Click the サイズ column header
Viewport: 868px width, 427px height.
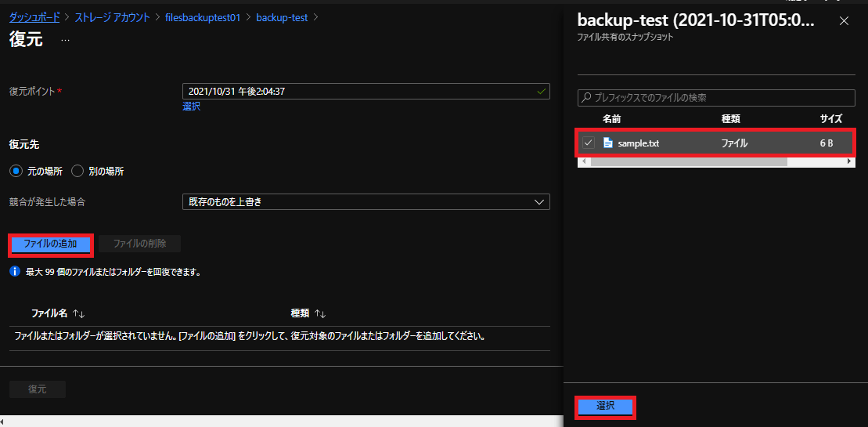[831, 118]
